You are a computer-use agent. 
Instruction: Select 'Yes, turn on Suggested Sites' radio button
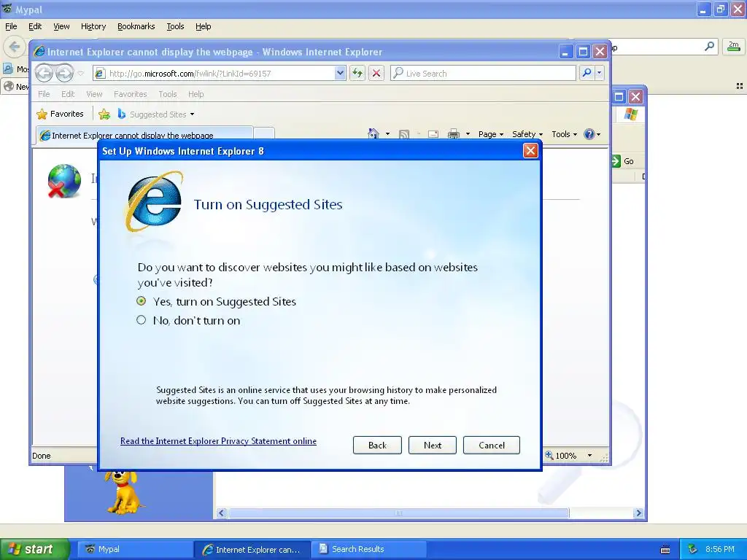pos(141,301)
